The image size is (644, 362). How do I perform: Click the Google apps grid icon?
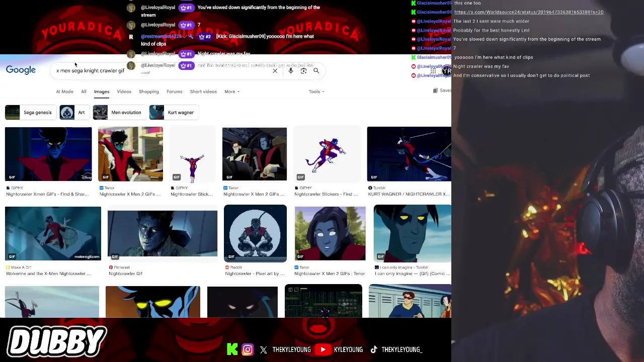433,71
